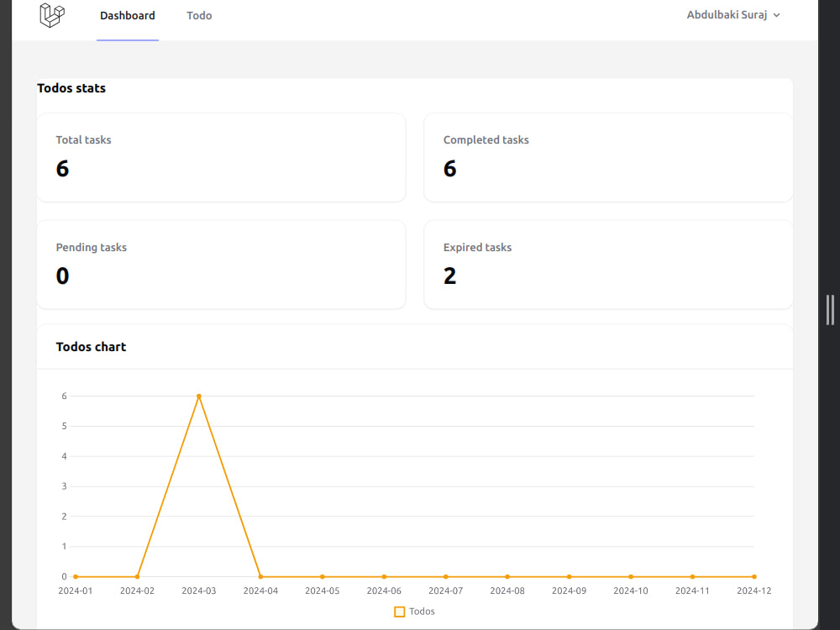Click the Todos chart heading

tap(91, 346)
